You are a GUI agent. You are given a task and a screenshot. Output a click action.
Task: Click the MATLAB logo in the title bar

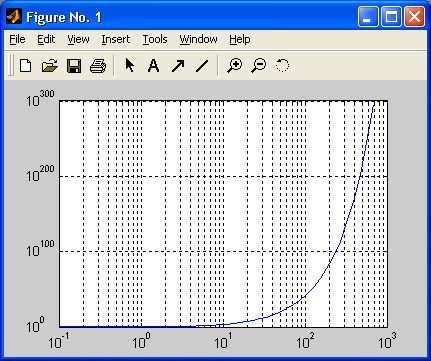click(14, 16)
